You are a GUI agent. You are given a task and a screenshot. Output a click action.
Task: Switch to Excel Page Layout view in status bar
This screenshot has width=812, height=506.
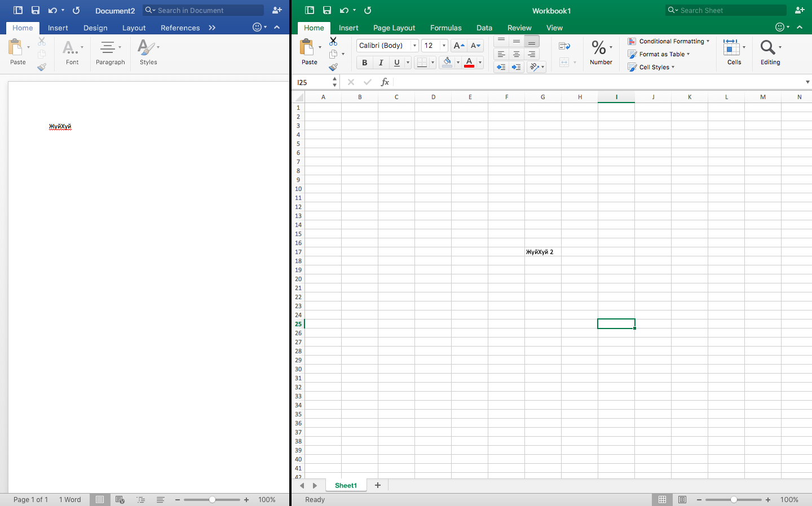(682, 500)
